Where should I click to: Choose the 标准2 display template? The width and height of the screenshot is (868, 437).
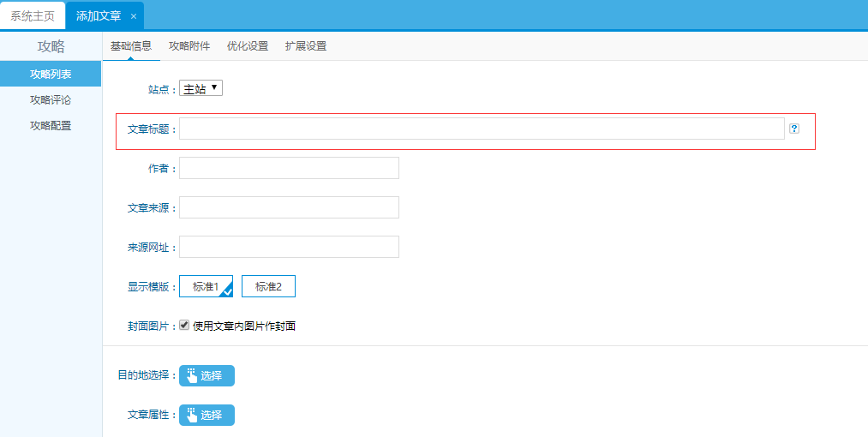[268, 286]
